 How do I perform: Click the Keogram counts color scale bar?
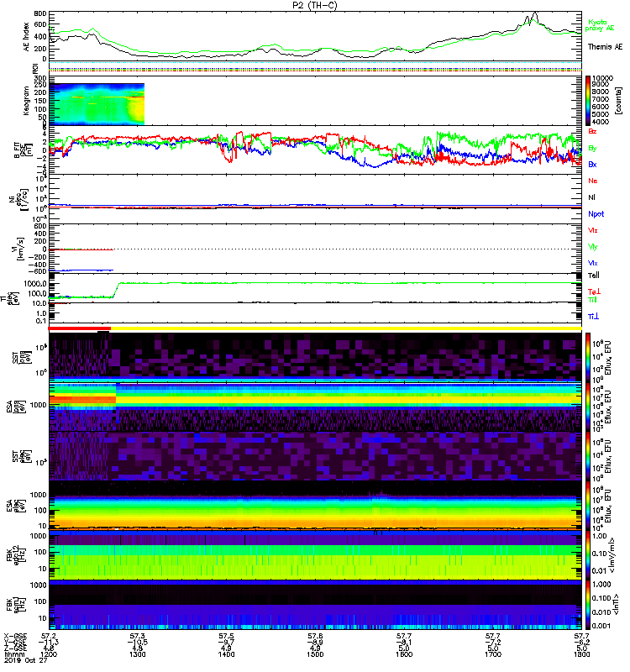click(588, 101)
